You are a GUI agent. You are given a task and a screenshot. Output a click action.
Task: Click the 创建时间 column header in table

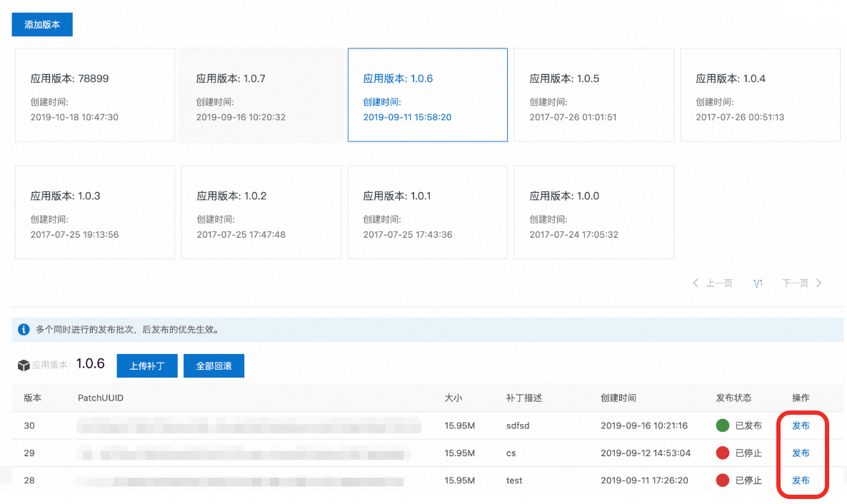(618, 398)
